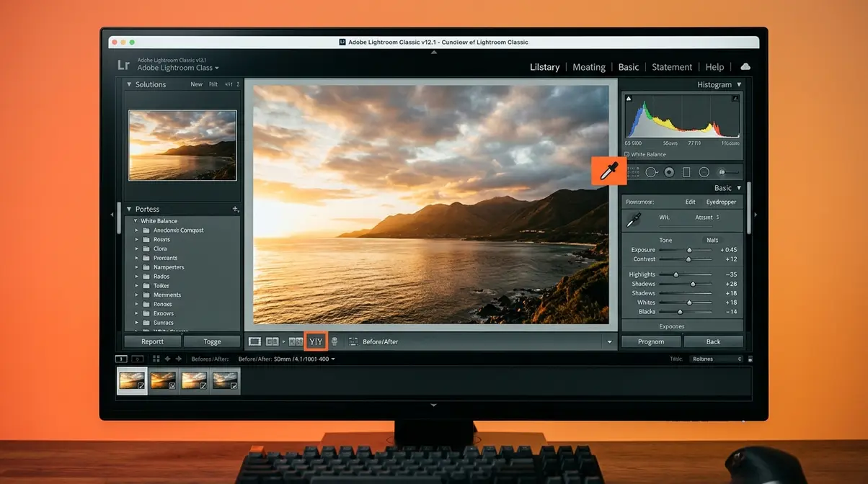Screen dimensions: 868x484
Task: Adjust the Exposure slider
Action: pyautogui.click(x=685, y=250)
